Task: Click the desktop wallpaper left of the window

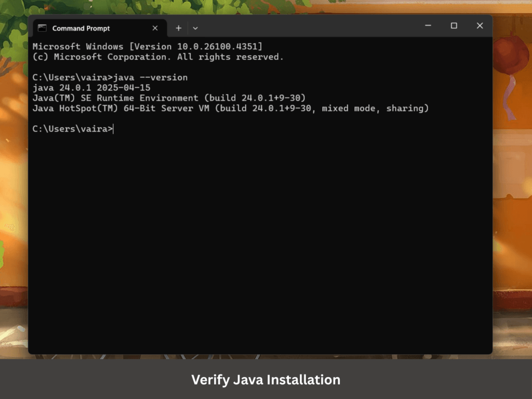Action: 14,208
